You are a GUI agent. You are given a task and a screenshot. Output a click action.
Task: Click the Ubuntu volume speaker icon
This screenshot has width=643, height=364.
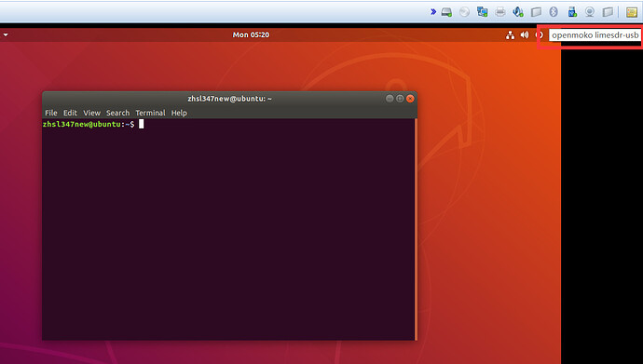pyautogui.click(x=525, y=35)
